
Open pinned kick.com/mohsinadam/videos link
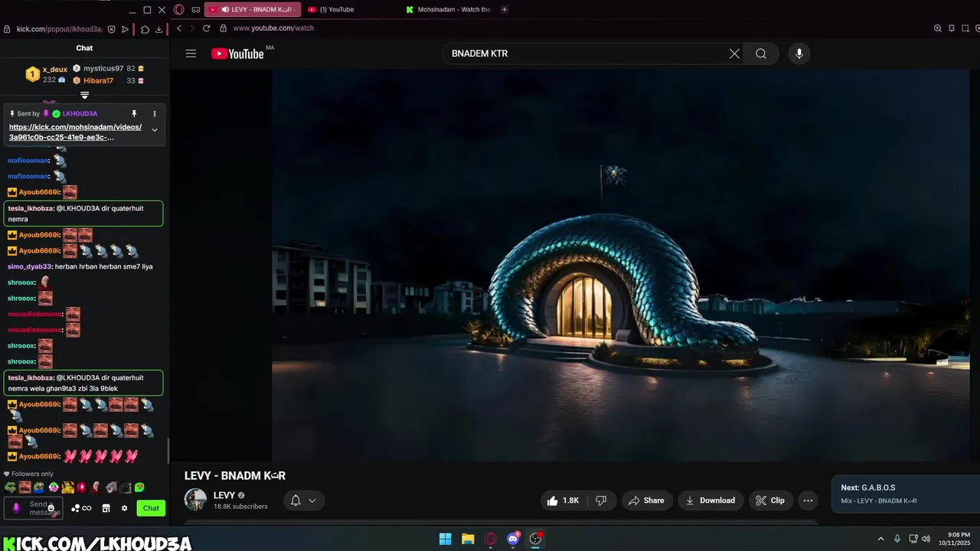(x=75, y=132)
